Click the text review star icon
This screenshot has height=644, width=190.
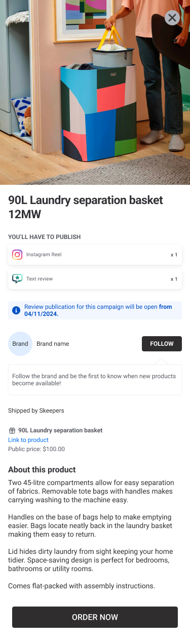[x=17, y=279]
